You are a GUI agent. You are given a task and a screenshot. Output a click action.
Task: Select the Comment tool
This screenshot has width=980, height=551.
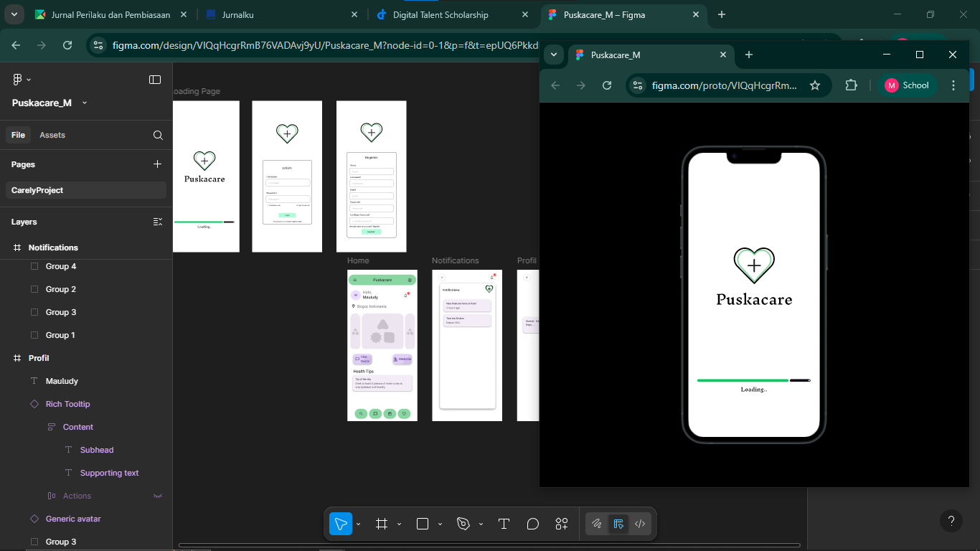tap(532, 524)
